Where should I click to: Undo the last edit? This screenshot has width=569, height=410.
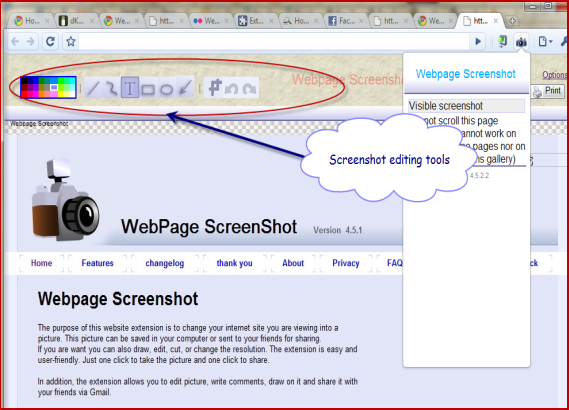[x=232, y=88]
